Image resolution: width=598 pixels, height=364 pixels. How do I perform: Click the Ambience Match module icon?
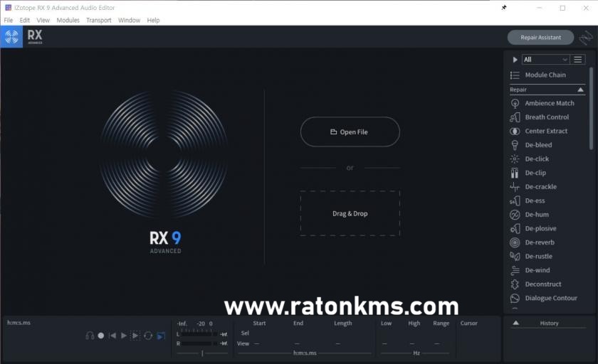pyautogui.click(x=515, y=103)
